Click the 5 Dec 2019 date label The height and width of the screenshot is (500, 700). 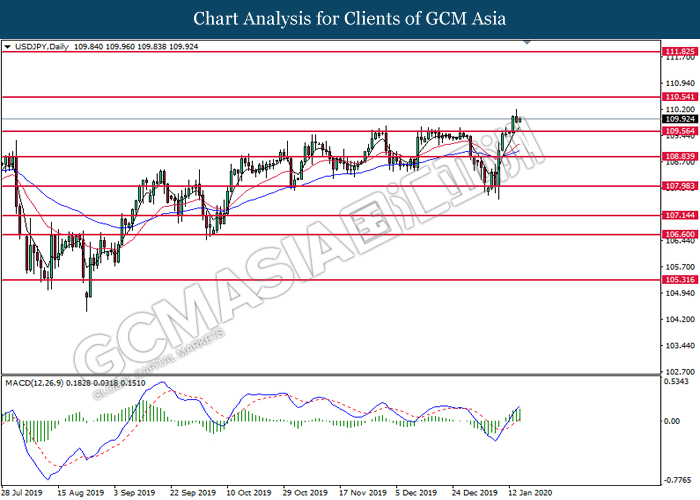pos(416,493)
